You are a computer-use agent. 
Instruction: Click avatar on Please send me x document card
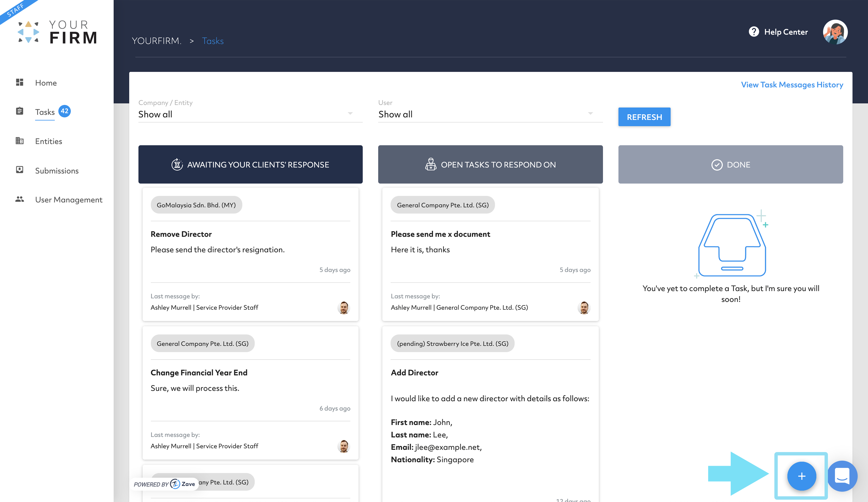coord(584,307)
